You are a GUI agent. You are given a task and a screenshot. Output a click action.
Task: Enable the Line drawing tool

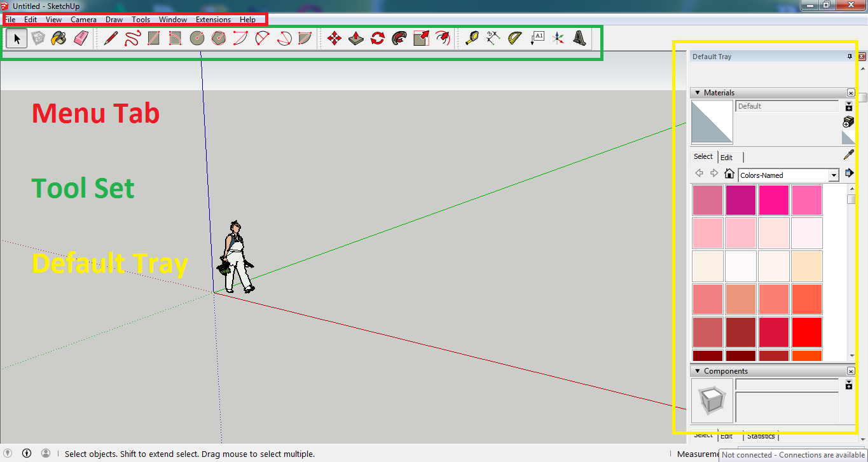(109, 38)
